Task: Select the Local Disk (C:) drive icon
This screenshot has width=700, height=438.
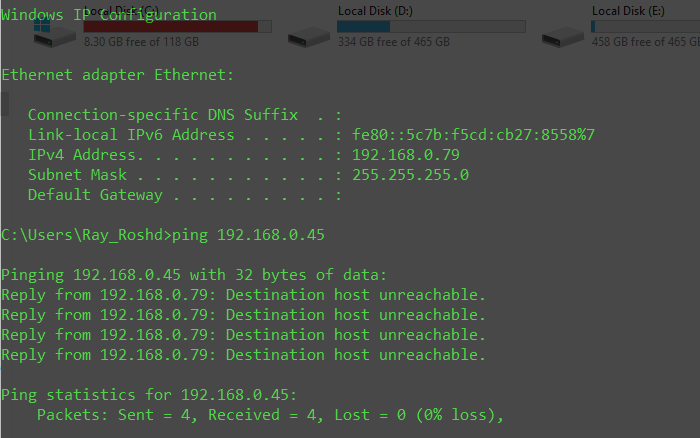Action: pos(55,33)
